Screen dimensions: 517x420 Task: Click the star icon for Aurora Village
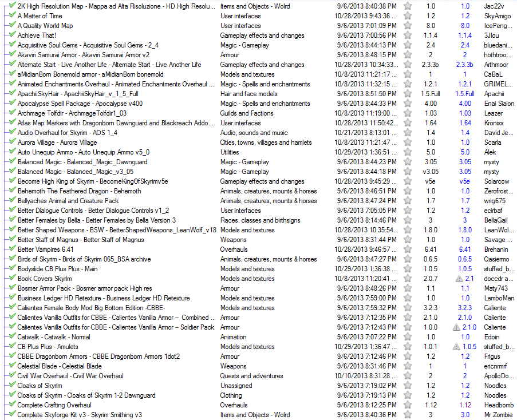coord(408,142)
